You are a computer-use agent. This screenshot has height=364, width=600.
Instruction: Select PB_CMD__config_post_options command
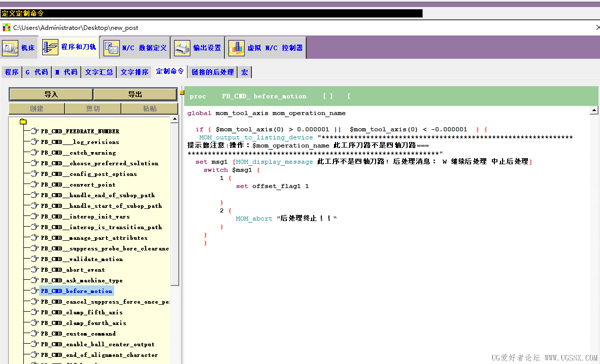point(89,174)
